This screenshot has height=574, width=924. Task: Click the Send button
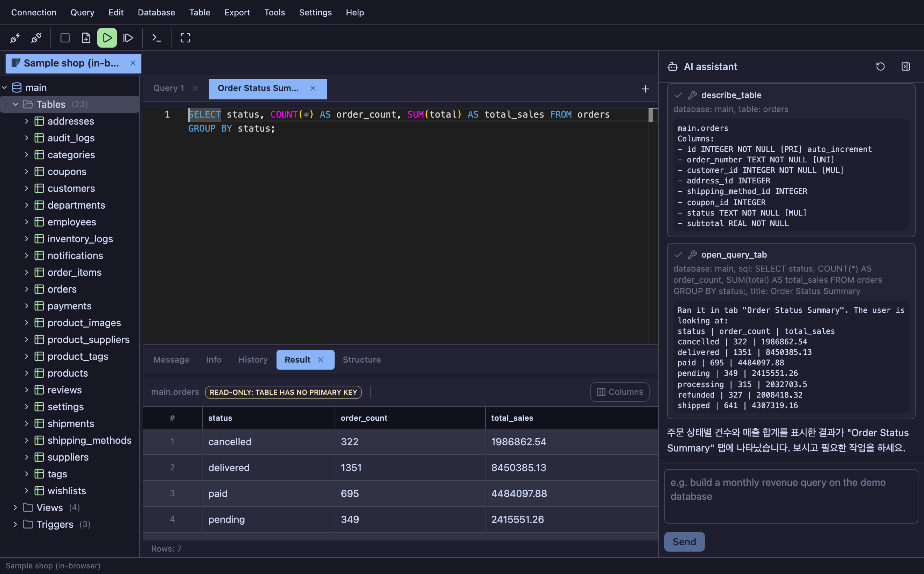[x=684, y=542]
